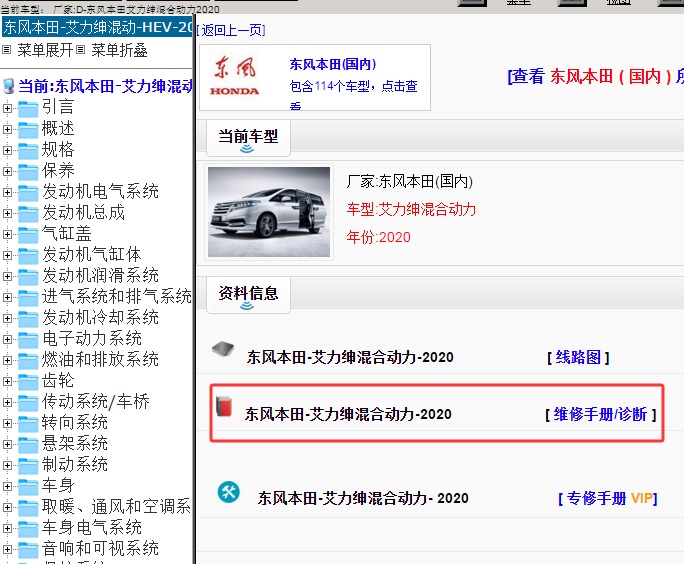Click 东风本田-艾力绅混合动力-2020 title in 线路图 row
684x564 pixels.
pyautogui.click(x=350, y=357)
